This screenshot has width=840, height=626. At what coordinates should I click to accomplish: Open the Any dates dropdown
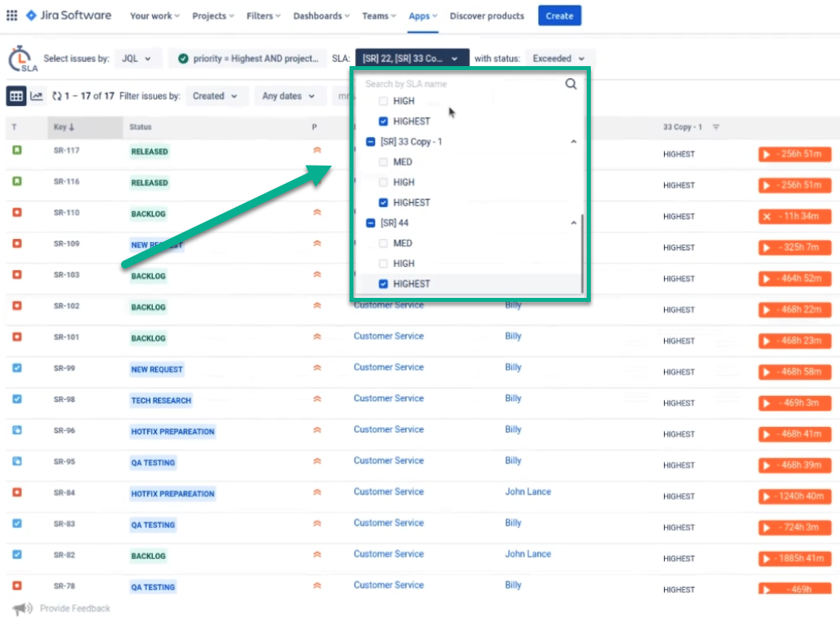coord(288,96)
